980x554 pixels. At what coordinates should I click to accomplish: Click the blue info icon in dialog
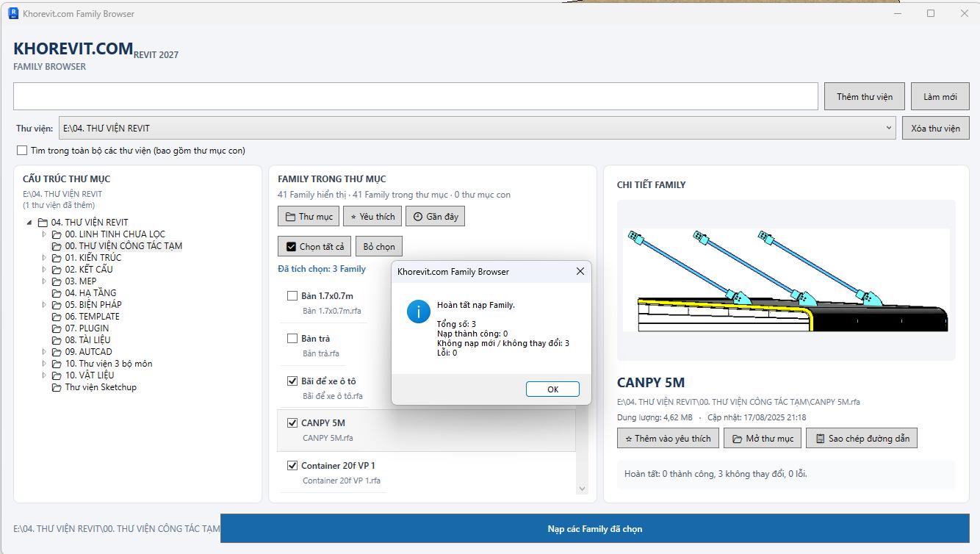click(418, 312)
